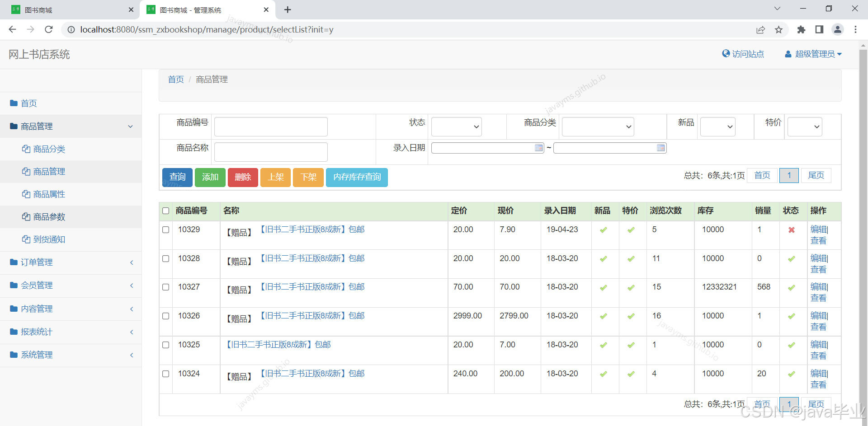Click the 商品编号 input field
Image resolution: width=868 pixels, height=426 pixels.
click(x=271, y=126)
